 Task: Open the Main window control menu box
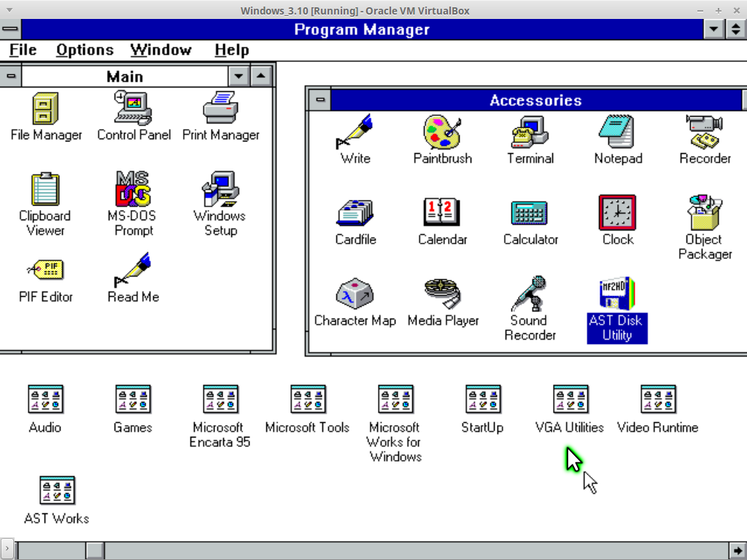tap(11, 77)
